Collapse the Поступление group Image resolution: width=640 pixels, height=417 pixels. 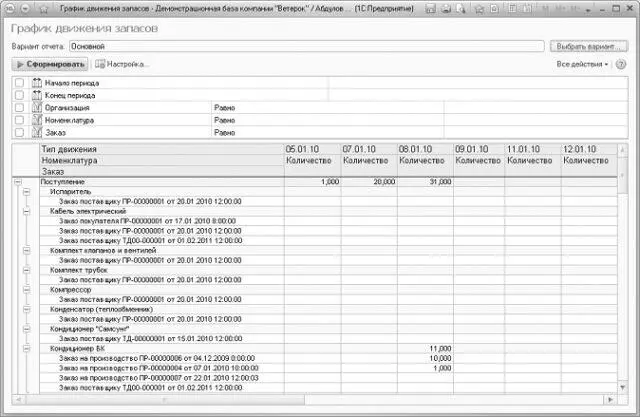[18, 182]
